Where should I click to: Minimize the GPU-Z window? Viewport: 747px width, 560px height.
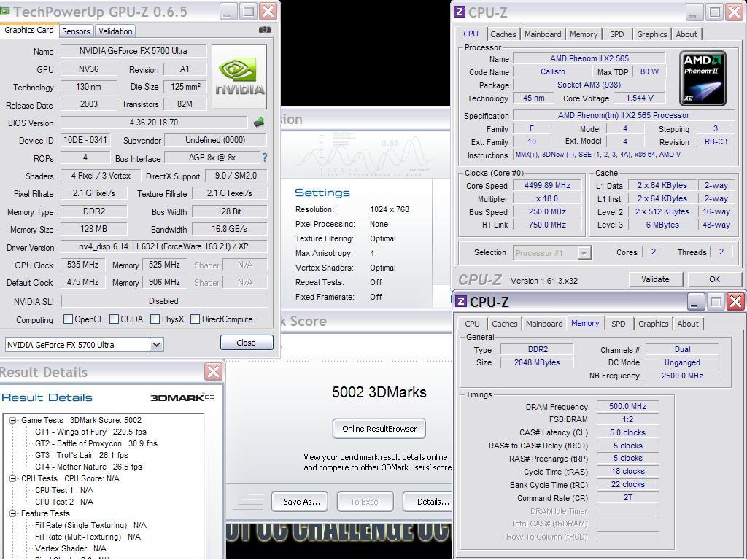pos(228,12)
